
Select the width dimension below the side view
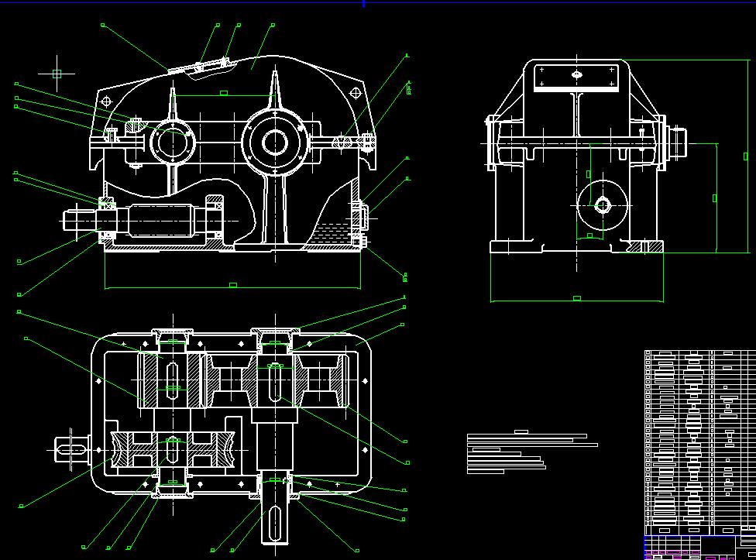tap(576, 299)
